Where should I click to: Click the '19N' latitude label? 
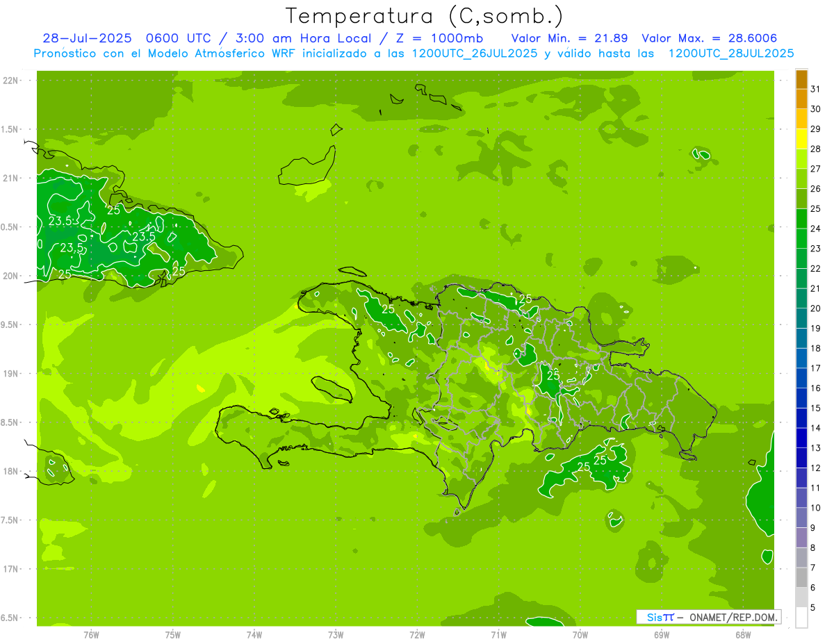pos(12,374)
